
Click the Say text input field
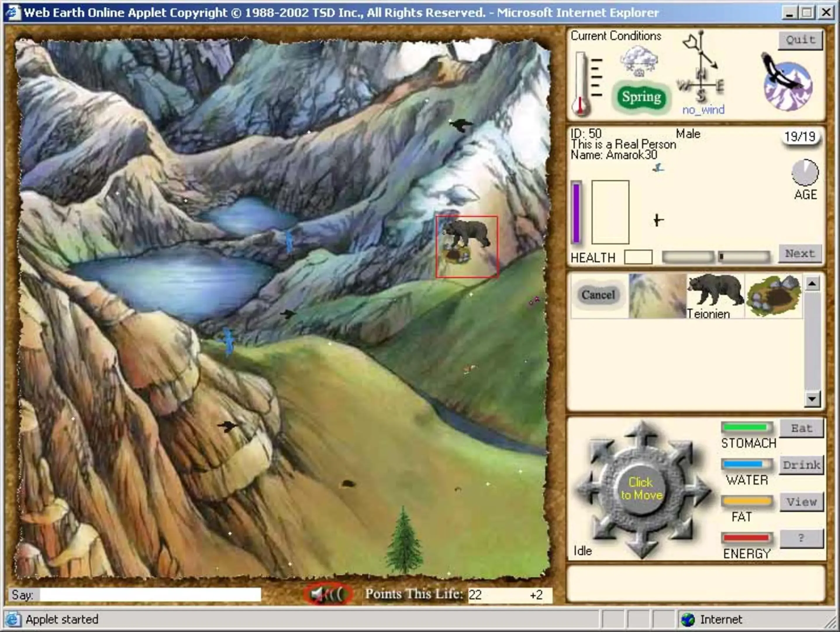[150, 595]
